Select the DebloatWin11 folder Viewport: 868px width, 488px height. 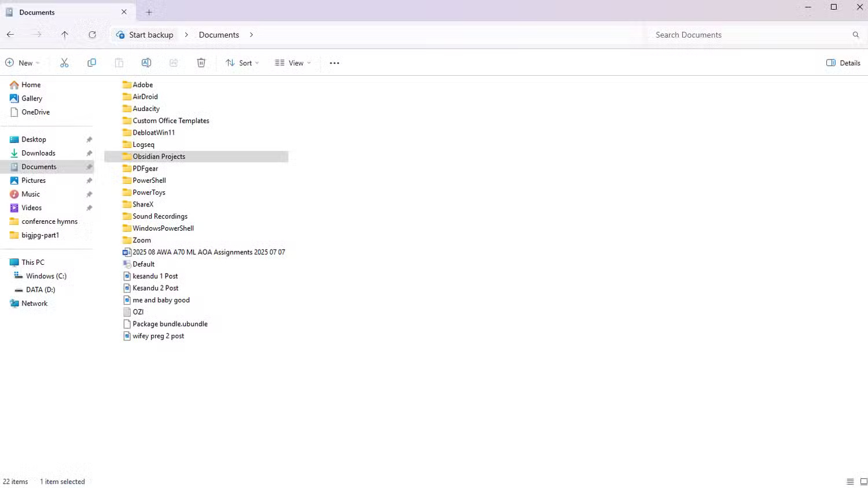153,133
